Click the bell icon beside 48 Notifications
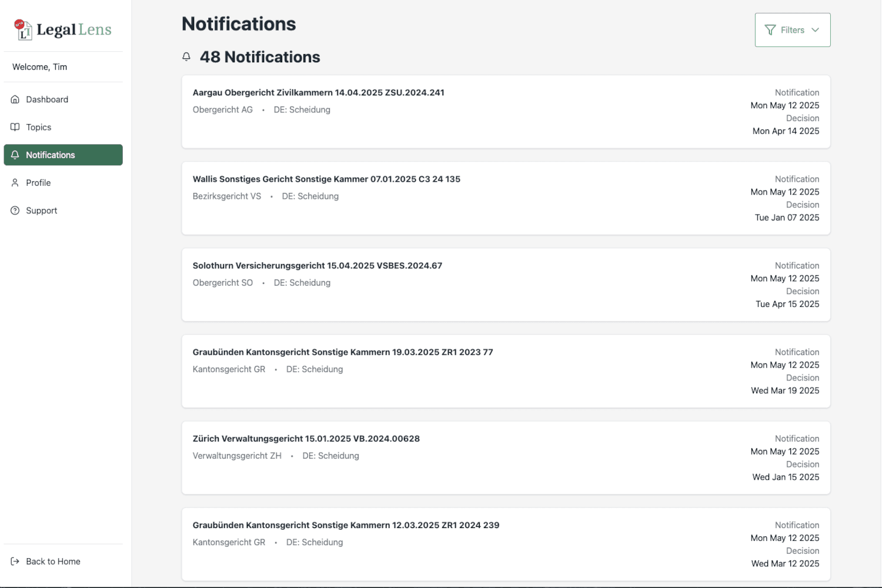Screen dimensions: 882x588 coord(186,57)
